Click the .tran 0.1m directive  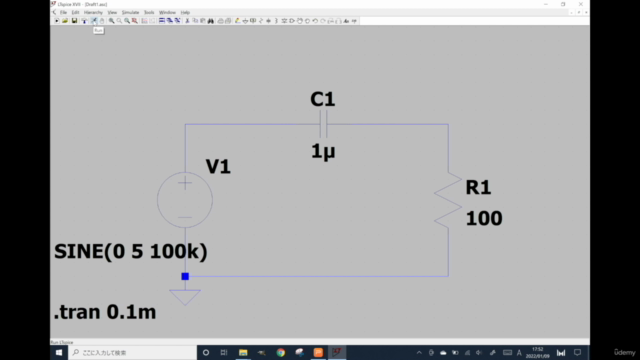[x=105, y=312]
